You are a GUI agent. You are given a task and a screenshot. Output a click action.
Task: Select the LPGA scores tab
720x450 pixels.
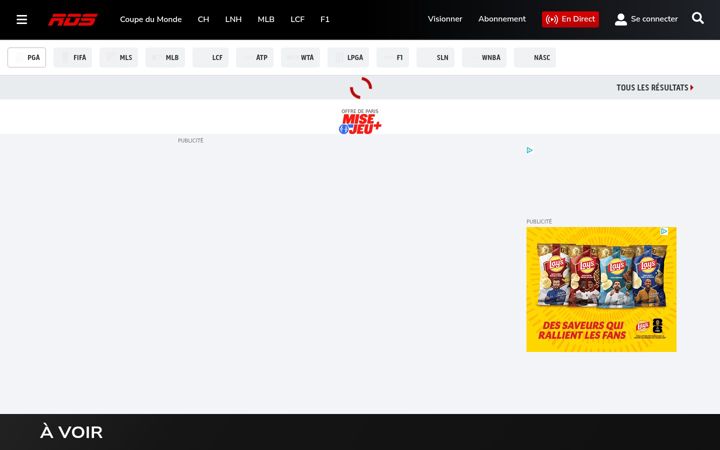(348, 57)
